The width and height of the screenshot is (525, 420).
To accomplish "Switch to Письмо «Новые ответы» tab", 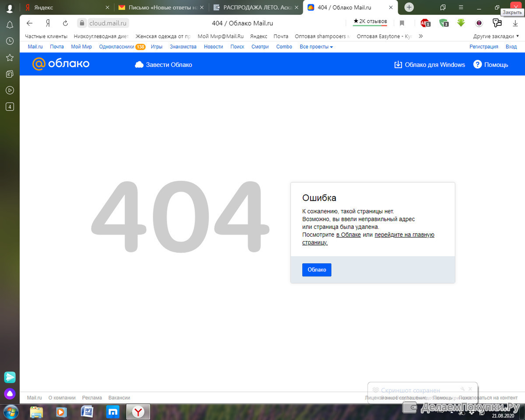I will click(x=162, y=7).
